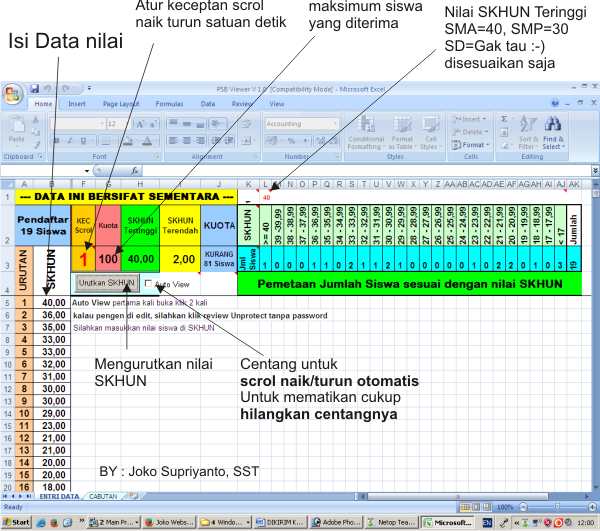Image resolution: width=600 pixels, height=531 pixels.
Task: Click the Urutkan SKHUN button
Action: tap(107, 283)
